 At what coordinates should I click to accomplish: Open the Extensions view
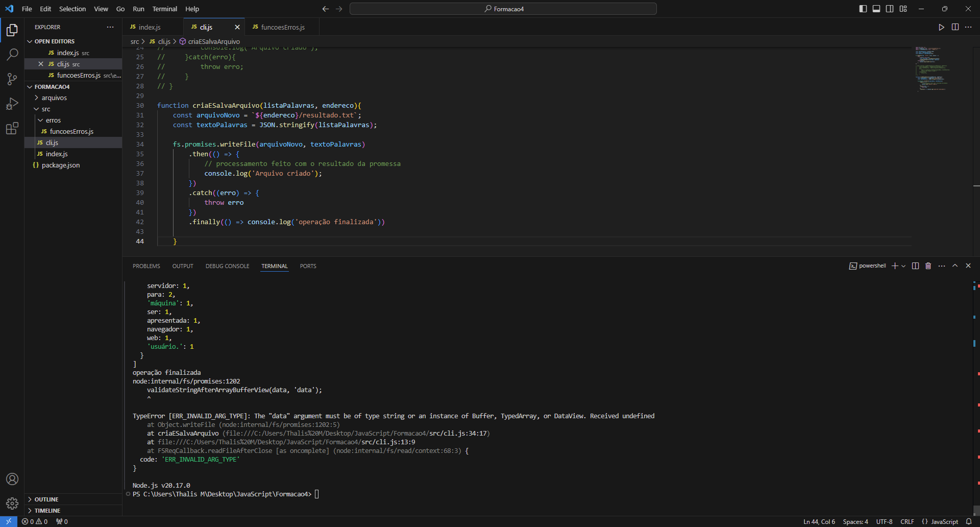12,128
